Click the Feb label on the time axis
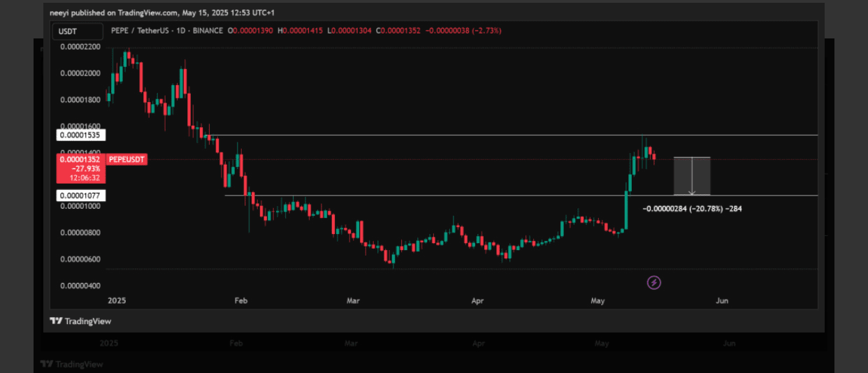The height and width of the screenshot is (373, 868). (x=240, y=300)
